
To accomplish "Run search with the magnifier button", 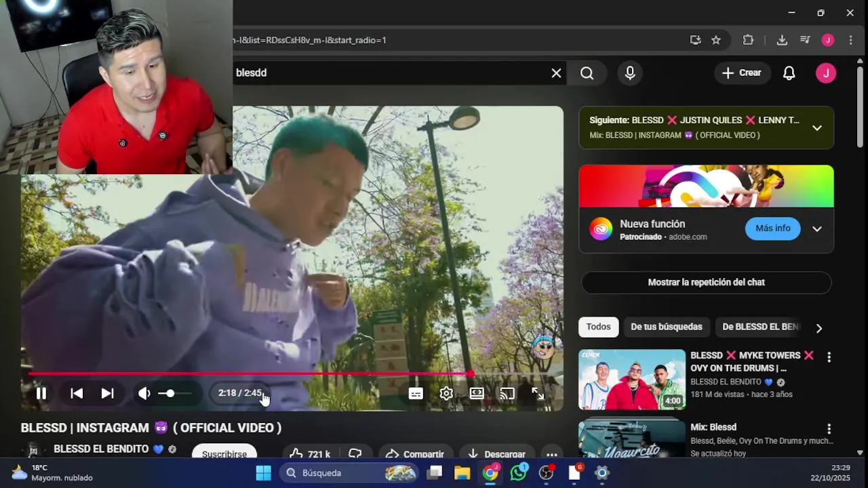I will [587, 73].
